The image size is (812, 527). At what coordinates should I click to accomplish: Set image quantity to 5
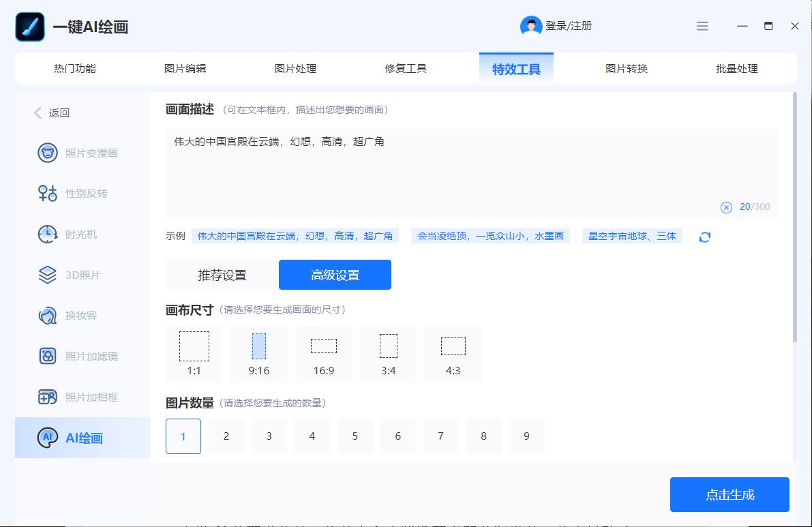[355, 436]
